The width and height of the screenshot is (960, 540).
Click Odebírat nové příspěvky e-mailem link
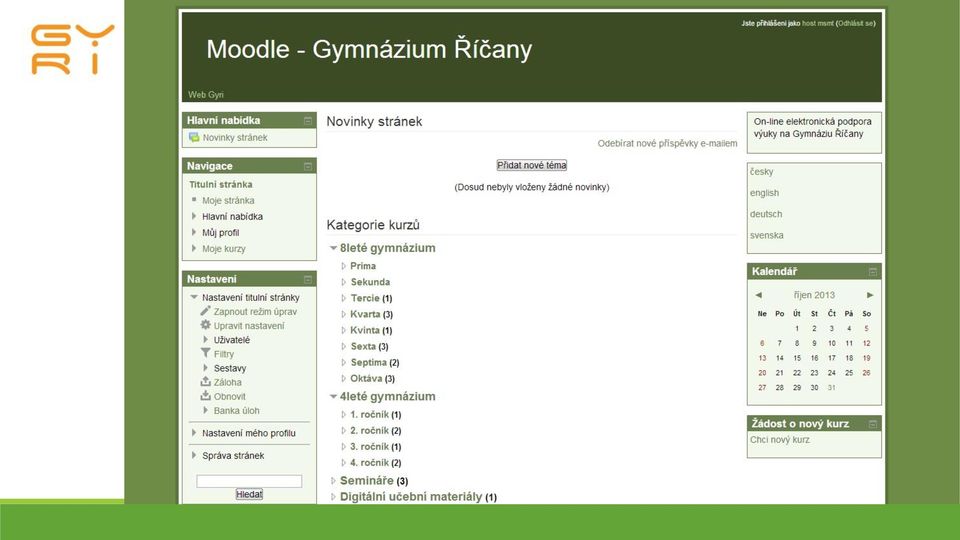click(x=667, y=143)
